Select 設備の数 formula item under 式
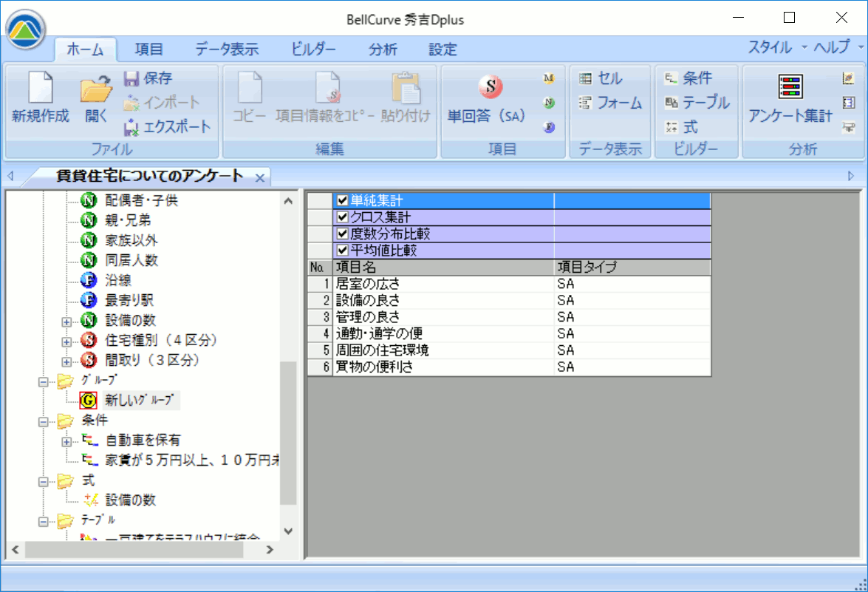 pos(130,500)
